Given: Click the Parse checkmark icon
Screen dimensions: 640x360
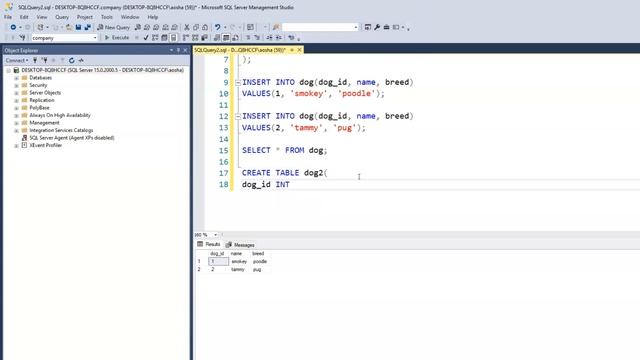Looking at the screenshot, I should (x=146, y=38).
